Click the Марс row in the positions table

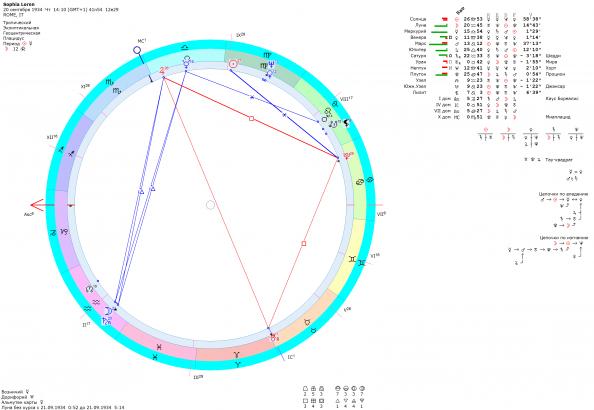[475, 43]
